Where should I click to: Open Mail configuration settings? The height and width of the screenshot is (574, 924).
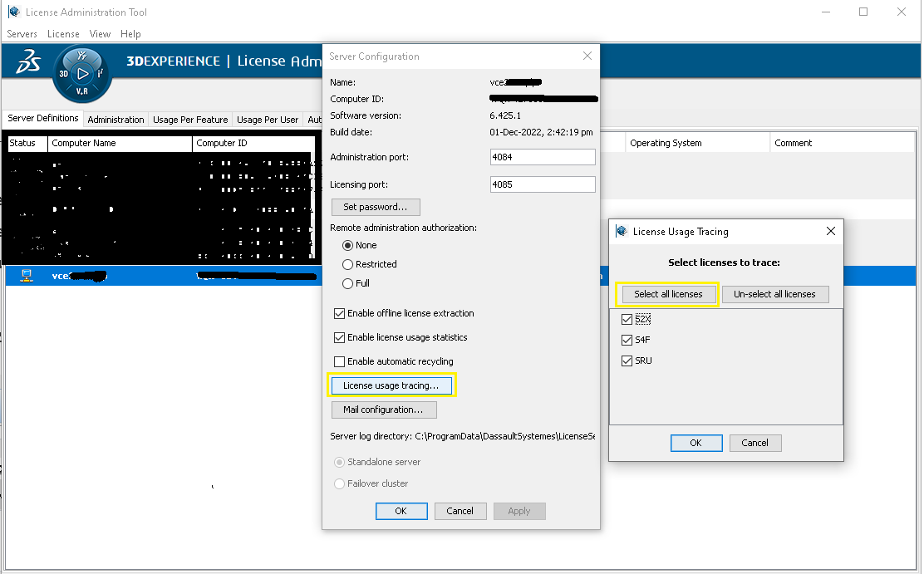(383, 410)
